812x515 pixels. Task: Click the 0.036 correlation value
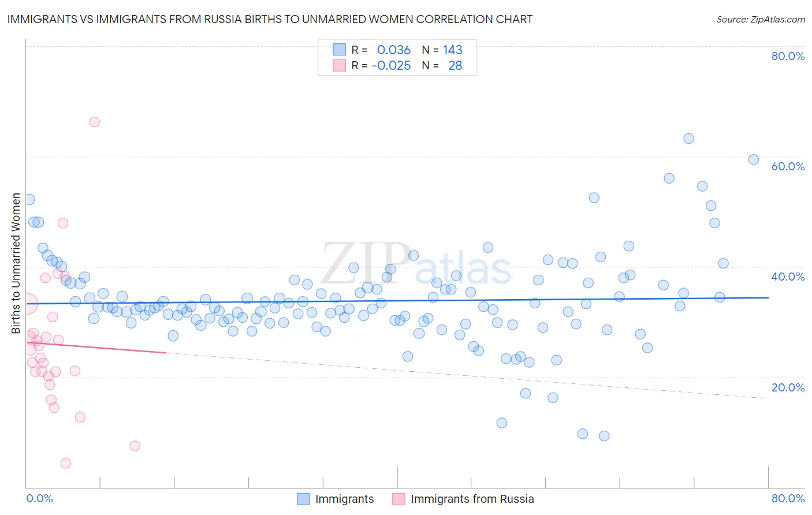[x=394, y=50]
